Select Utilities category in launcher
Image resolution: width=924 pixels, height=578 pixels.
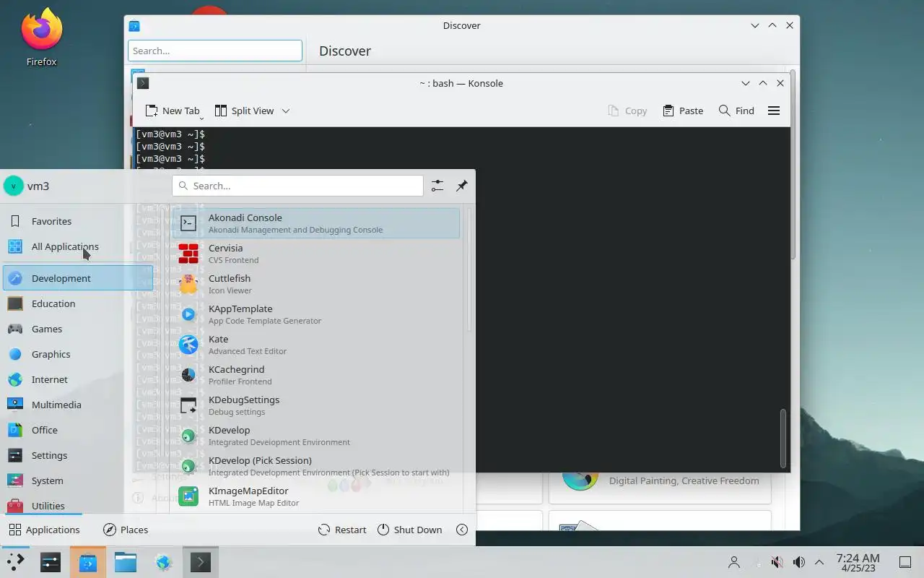click(x=77, y=505)
